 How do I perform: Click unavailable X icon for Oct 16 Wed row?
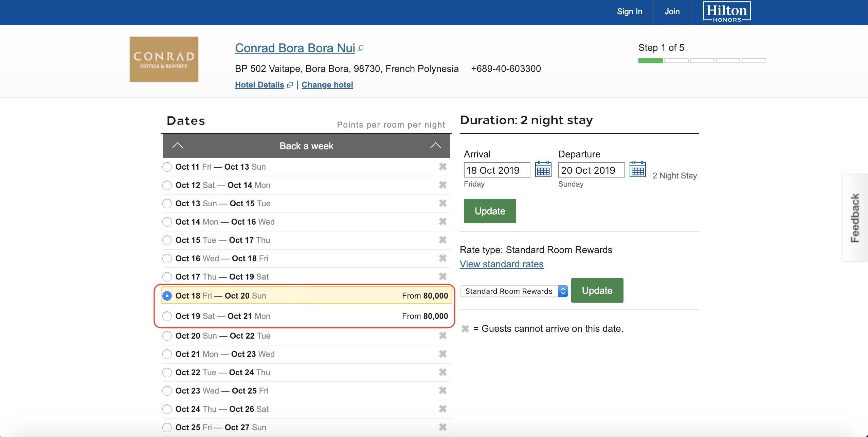pos(442,258)
